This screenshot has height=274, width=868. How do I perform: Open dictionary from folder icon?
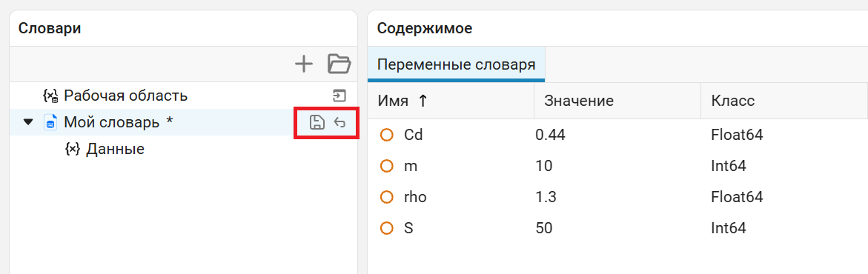click(x=339, y=64)
